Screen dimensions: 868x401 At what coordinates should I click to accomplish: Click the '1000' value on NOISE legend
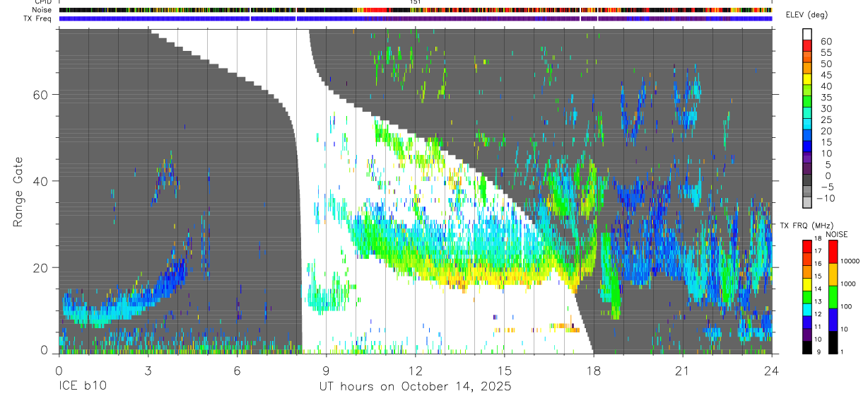point(848,284)
